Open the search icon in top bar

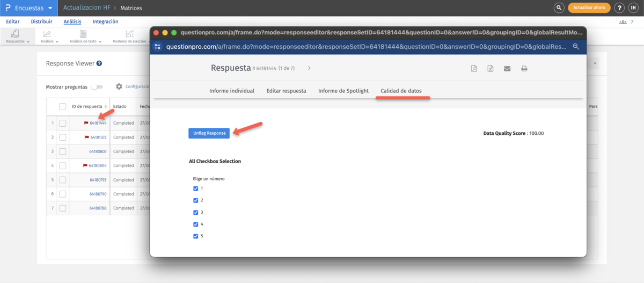[559, 8]
